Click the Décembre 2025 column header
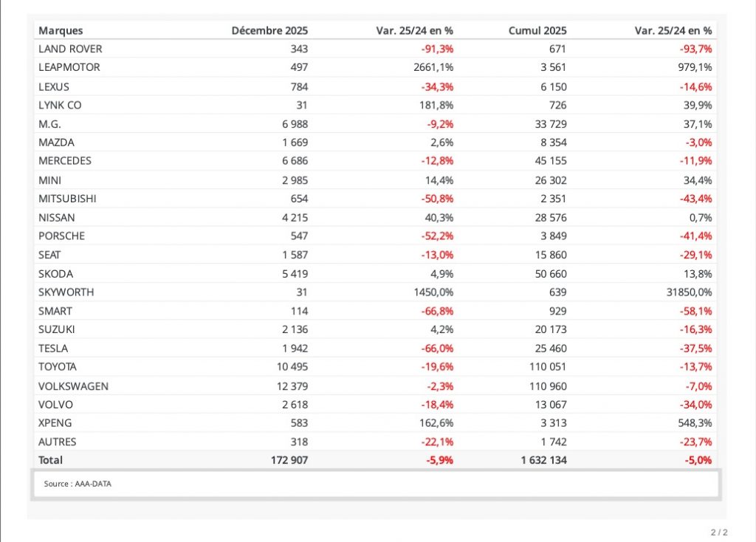 [269, 30]
